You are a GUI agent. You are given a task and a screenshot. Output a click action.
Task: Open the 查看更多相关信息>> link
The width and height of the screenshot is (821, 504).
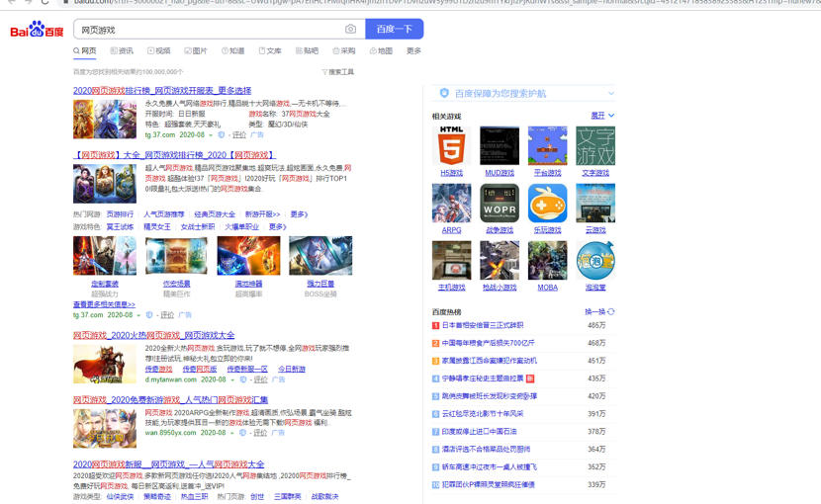click(x=104, y=304)
